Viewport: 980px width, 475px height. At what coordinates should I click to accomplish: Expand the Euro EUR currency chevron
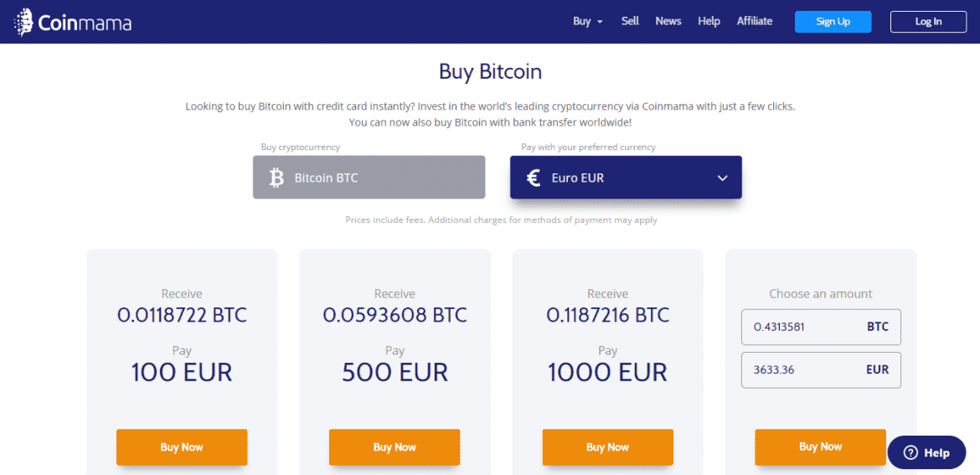[x=723, y=178]
